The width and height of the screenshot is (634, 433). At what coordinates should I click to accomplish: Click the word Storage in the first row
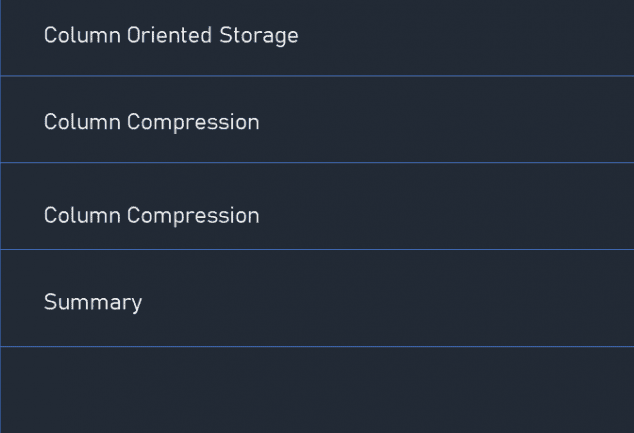(x=259, y=36)
